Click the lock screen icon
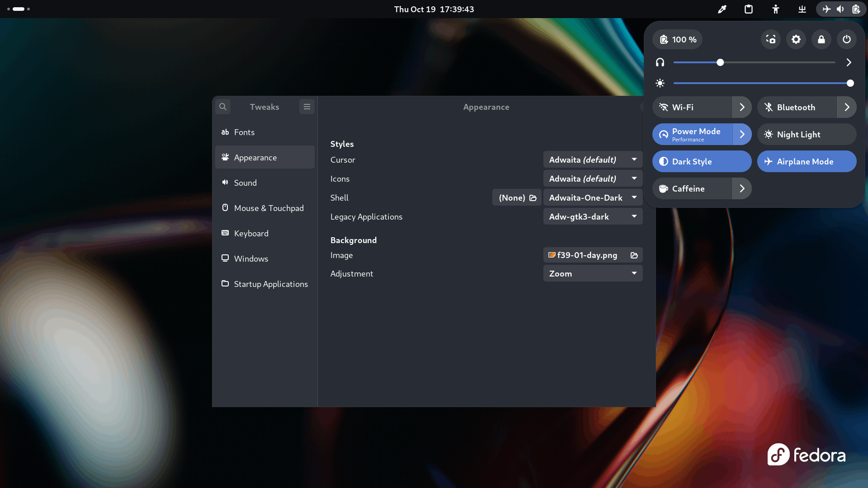The width and height of the screenshot is (868, 488). pos(821,40)
